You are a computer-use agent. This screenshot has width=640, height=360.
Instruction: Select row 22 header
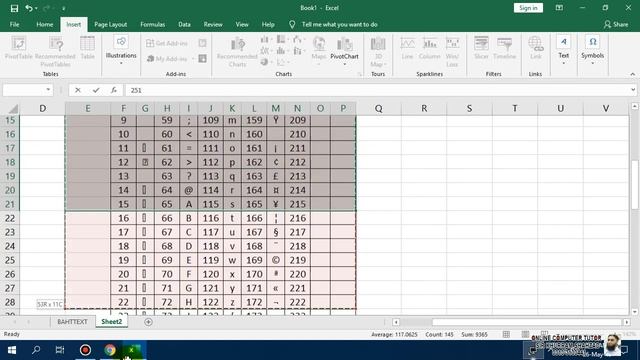10,218
